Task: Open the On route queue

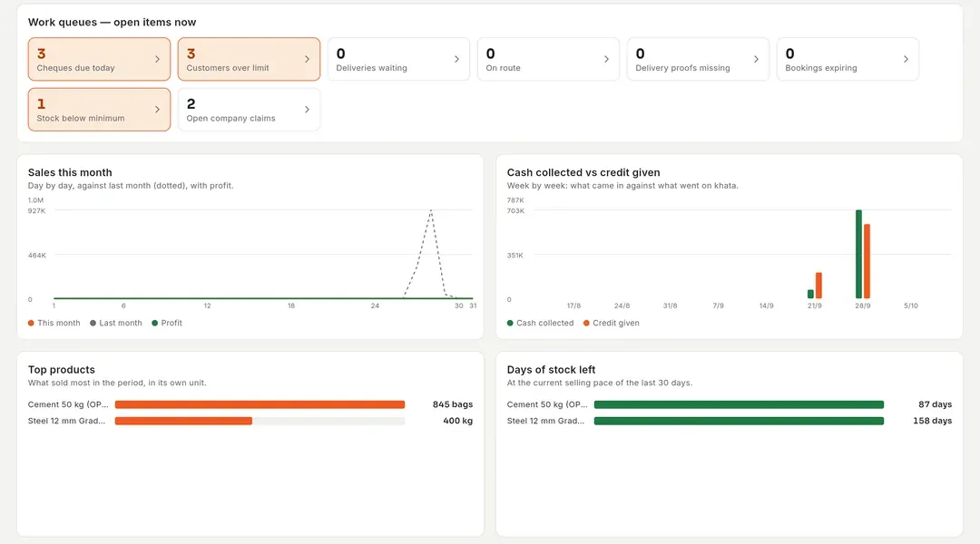Action: pyautogui.click(x=548, y=59)
